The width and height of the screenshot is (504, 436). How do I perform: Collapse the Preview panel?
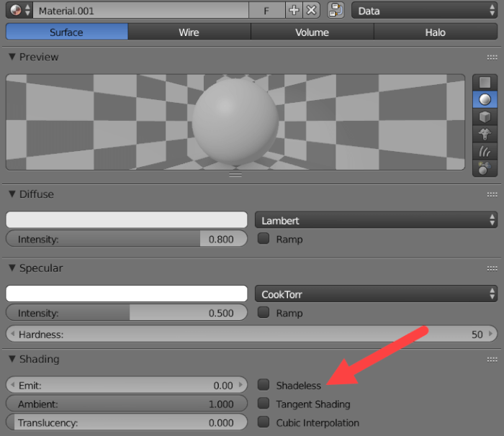[x=12, y=57]
